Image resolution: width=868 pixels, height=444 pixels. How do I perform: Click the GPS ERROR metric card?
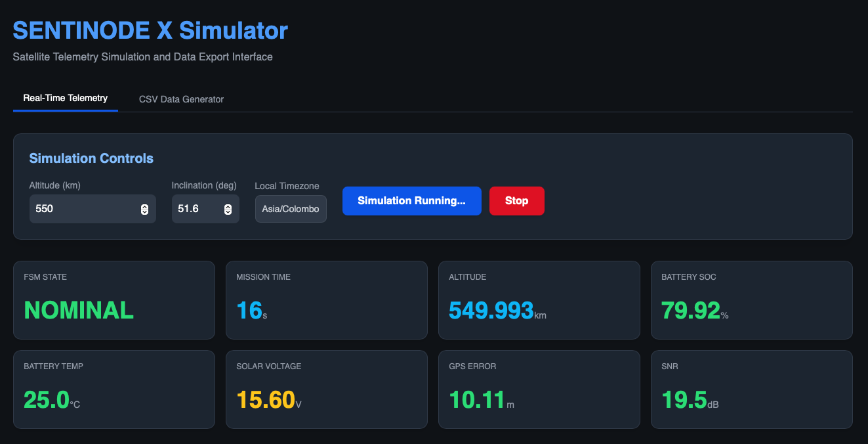point(539,389)
